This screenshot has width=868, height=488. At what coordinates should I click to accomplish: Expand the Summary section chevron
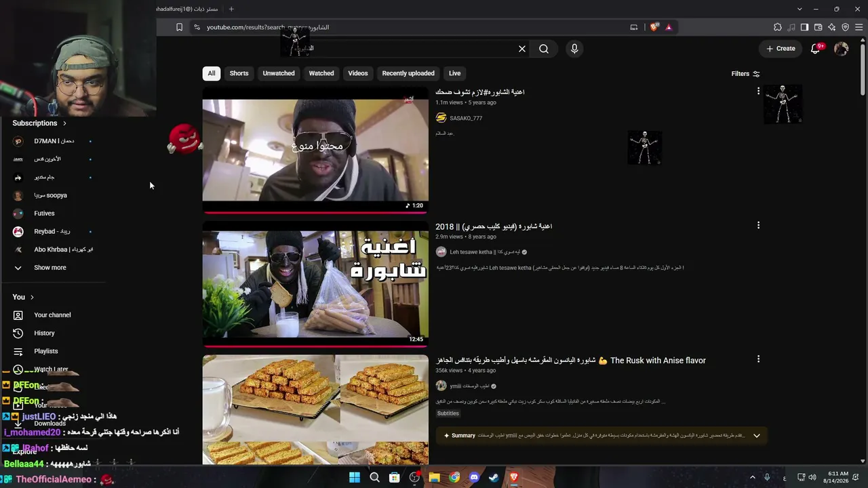tap(756, 436)
